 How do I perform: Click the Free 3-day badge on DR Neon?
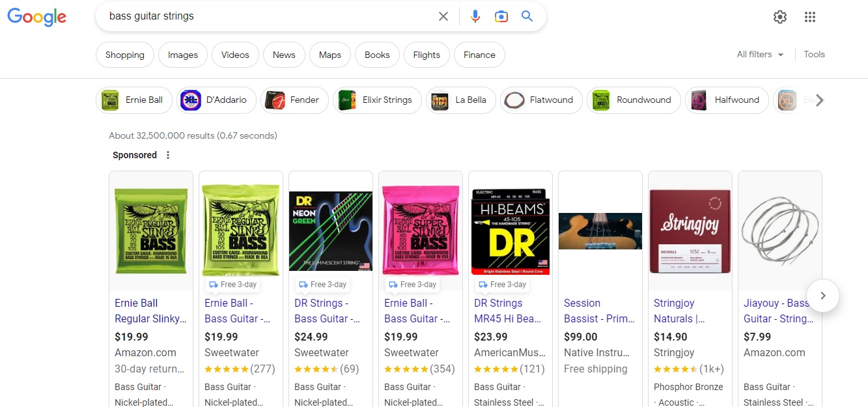pyautogui.click(x=322, y=285)
